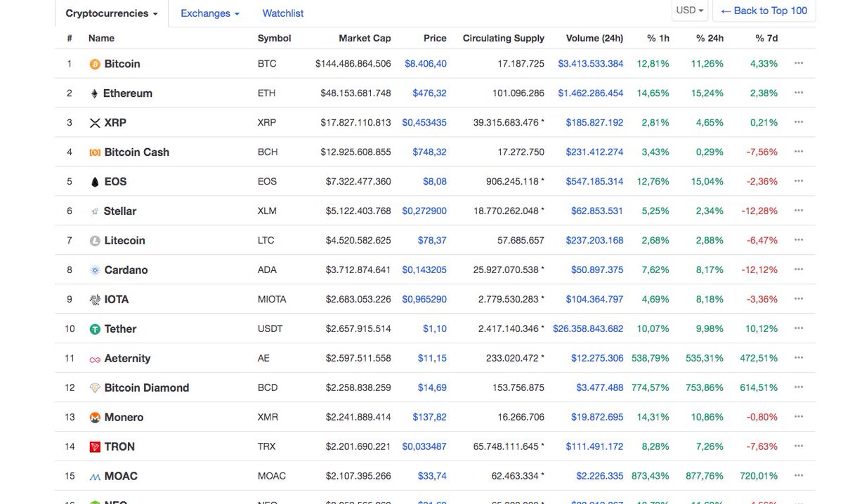
Task: Click the Bitcoin Diamond logo icon
Action: (x=95, y=388)
